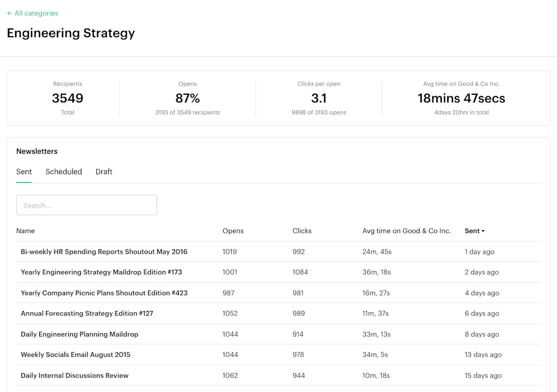Toggle sort order via Sent column arrow

[483, 231]
